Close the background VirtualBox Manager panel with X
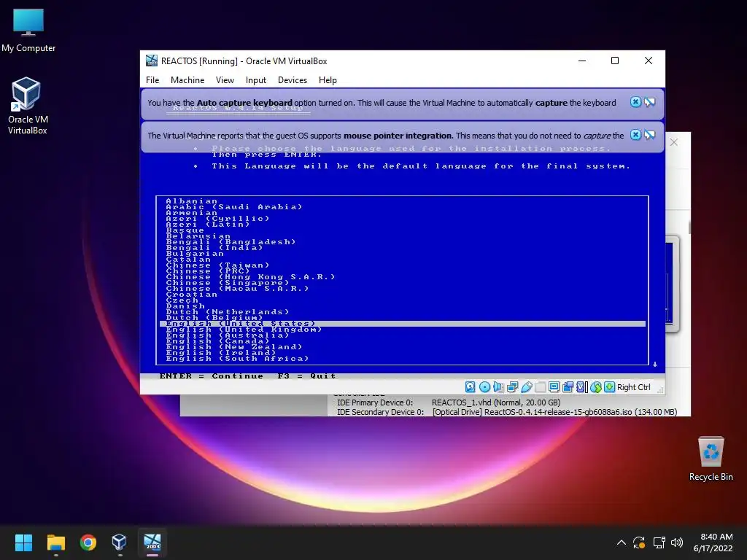 [673, 142]
